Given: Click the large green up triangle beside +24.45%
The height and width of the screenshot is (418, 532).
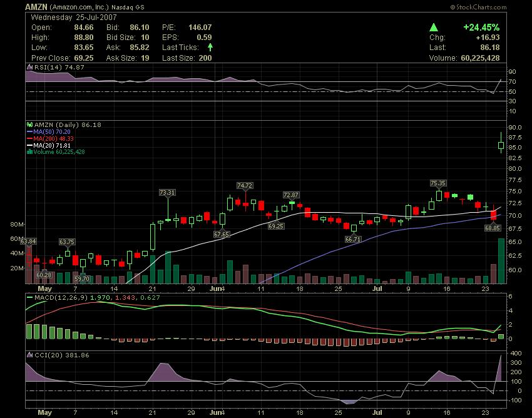Looking at the screenshot, I should coord(434,28).
